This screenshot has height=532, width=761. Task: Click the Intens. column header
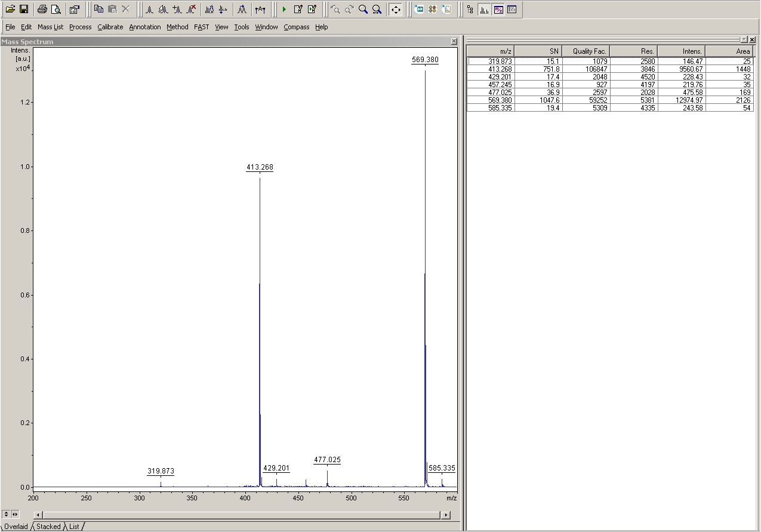(682, 51)
